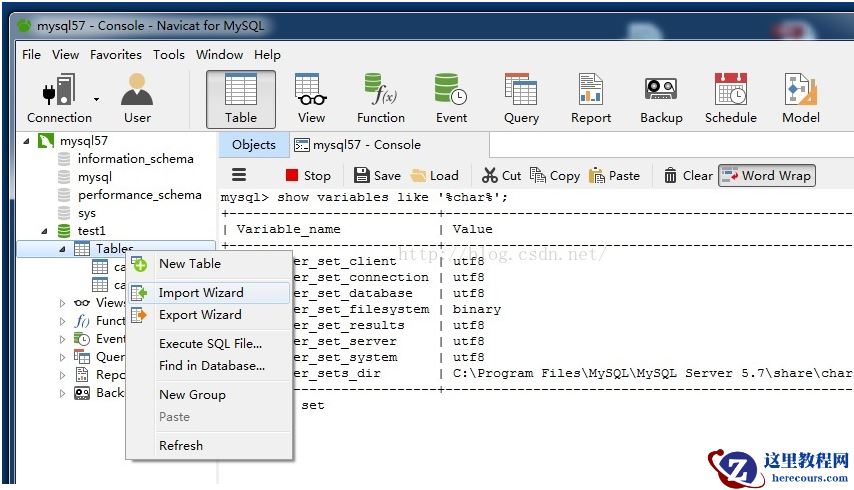Click the 'binary' value in console output
This screenshot has width=854, height=490.
point(477,309)
